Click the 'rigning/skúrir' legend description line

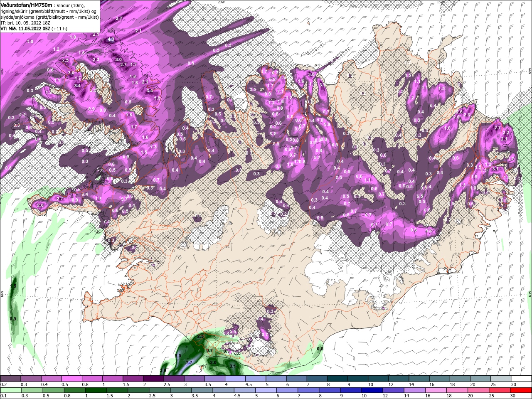coord(49,11)
